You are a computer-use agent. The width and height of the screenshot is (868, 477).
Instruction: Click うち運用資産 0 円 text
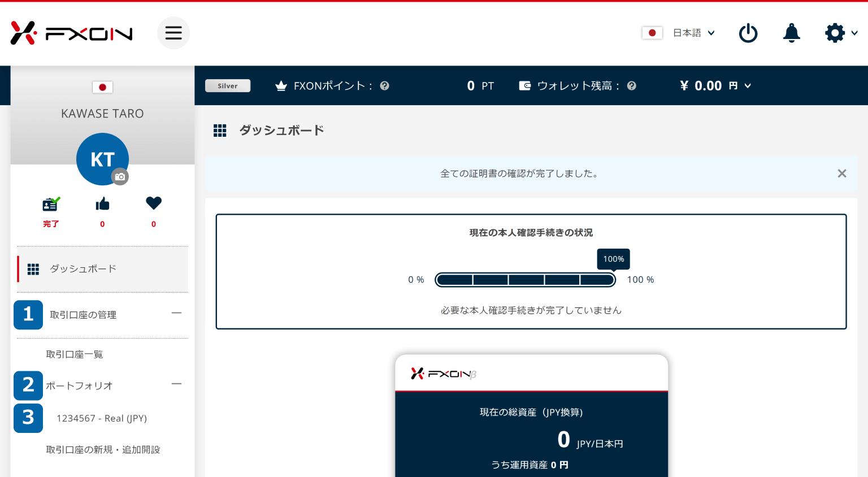tap(530, 465)
